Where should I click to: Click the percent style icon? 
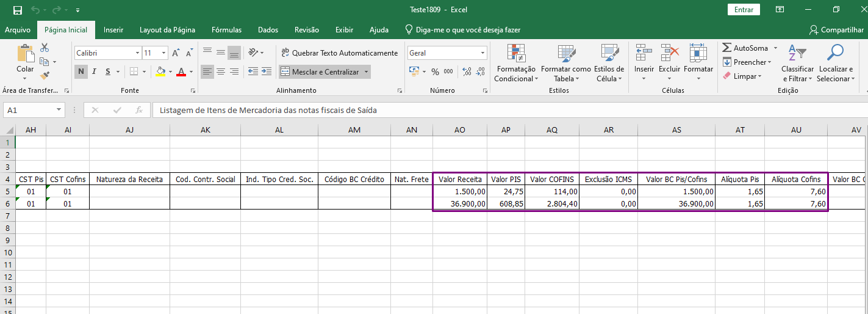435,72
